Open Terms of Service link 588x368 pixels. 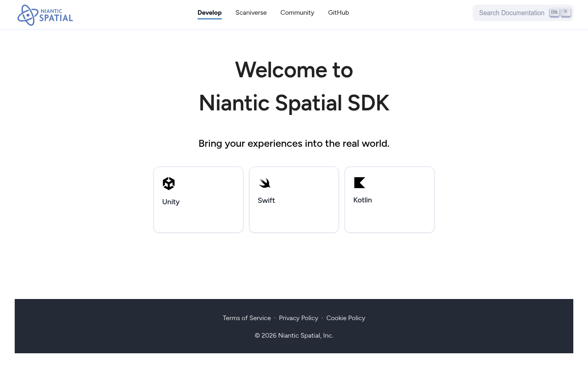[x=247, y=318]
